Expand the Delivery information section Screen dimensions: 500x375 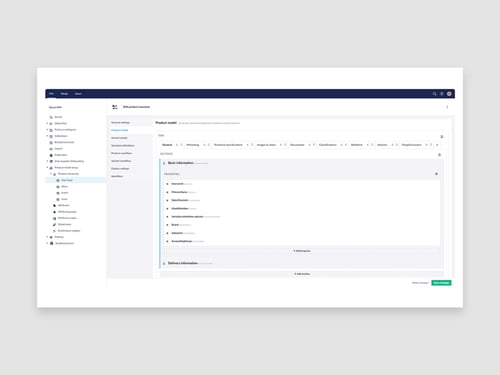click(x=164, y=263)
